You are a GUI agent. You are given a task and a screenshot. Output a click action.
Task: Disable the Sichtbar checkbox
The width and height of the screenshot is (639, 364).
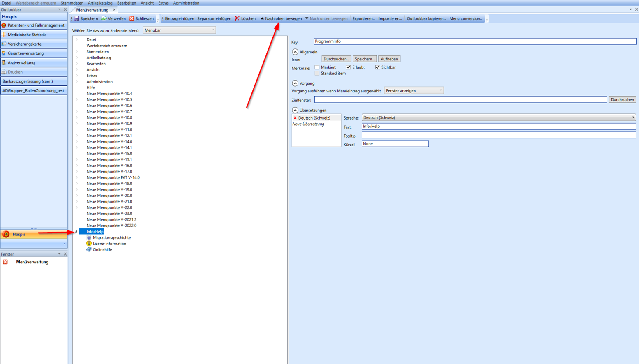[378, 67]
